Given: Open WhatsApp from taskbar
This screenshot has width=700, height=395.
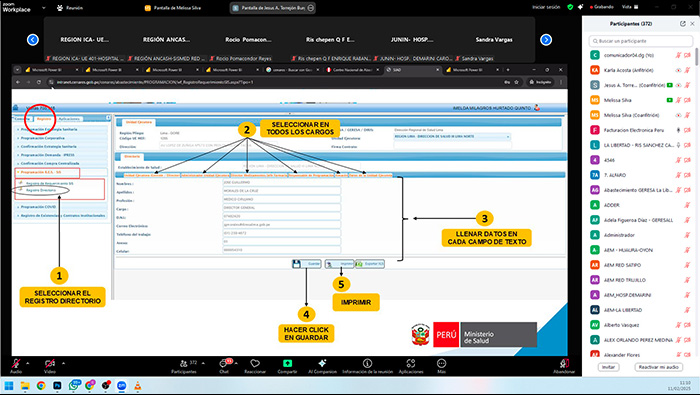Looking at the screenshot, I should tap(74, 385).
